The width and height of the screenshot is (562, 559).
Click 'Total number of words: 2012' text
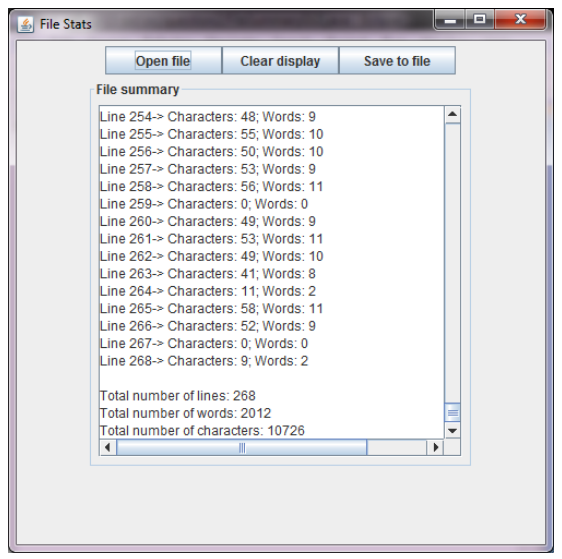[185, 413]
